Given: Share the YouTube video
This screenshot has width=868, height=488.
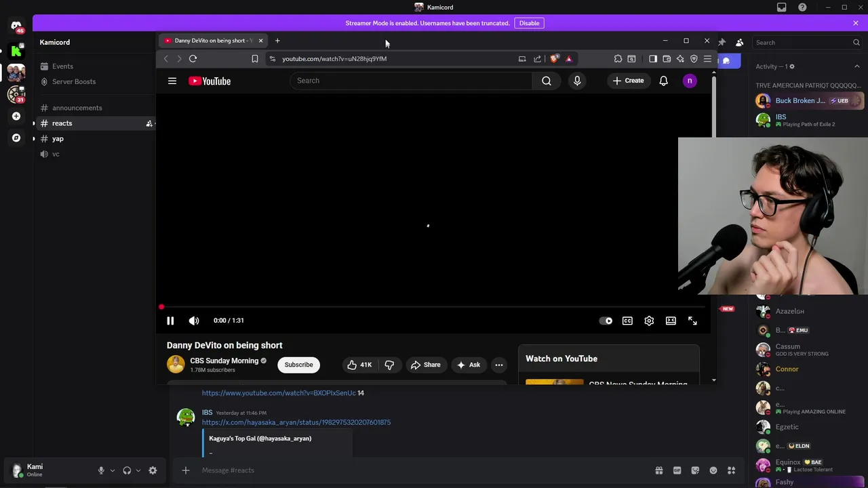Looking at the screenshot, I should click(x=425, y=365).
